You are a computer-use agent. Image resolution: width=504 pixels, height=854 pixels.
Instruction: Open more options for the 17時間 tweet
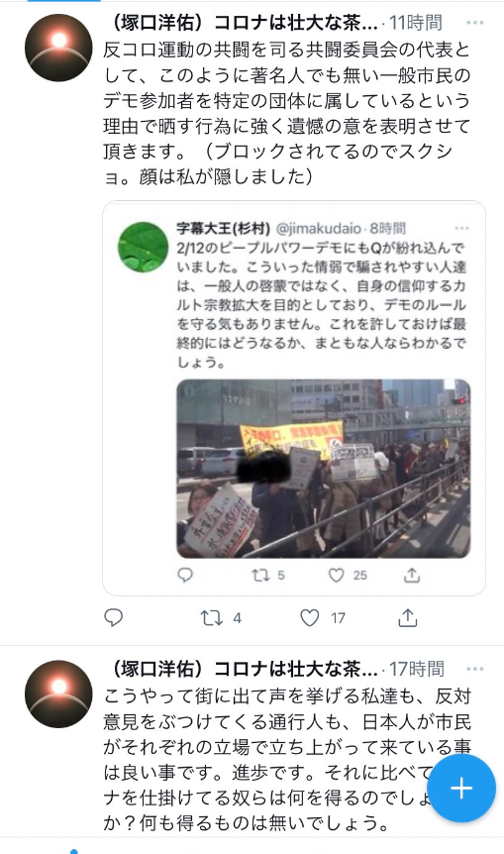coord(474,669)
